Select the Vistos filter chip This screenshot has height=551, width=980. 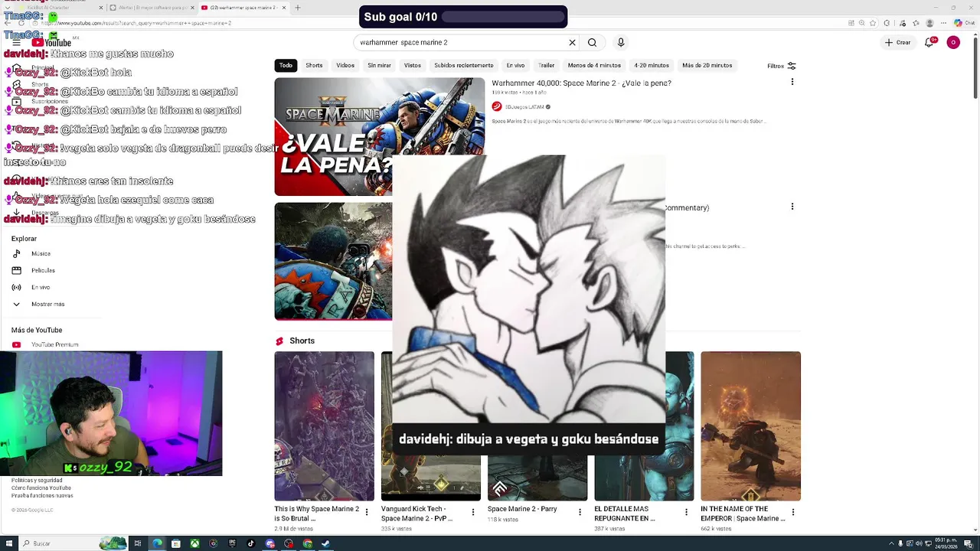(x=413, y=66)
